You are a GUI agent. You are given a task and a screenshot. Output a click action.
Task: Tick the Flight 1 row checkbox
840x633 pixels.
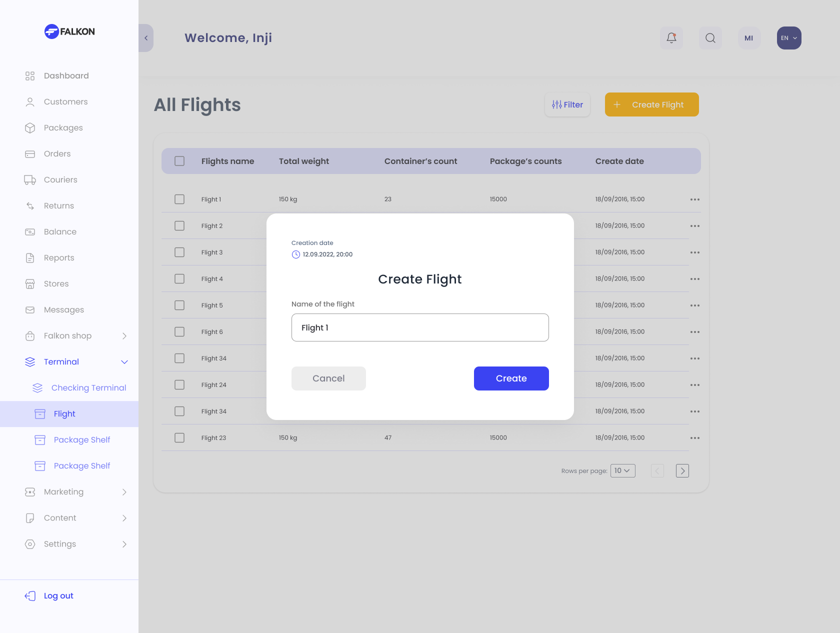(179, 199)
